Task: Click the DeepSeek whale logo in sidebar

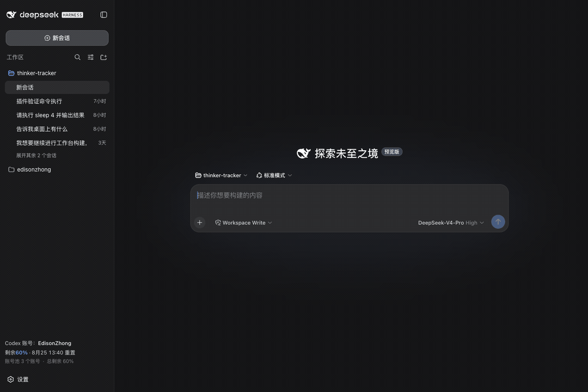Action: tap(11, 15)
